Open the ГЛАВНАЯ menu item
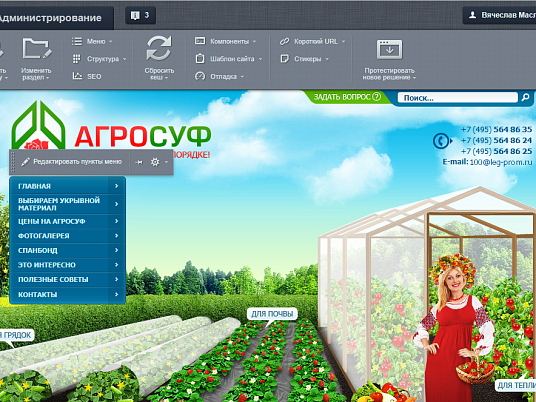 tap(68, 186)
